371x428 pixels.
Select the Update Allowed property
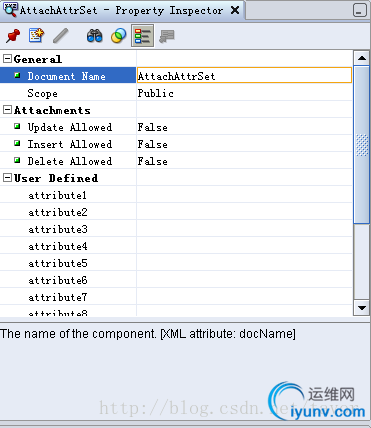coord(70,127)
